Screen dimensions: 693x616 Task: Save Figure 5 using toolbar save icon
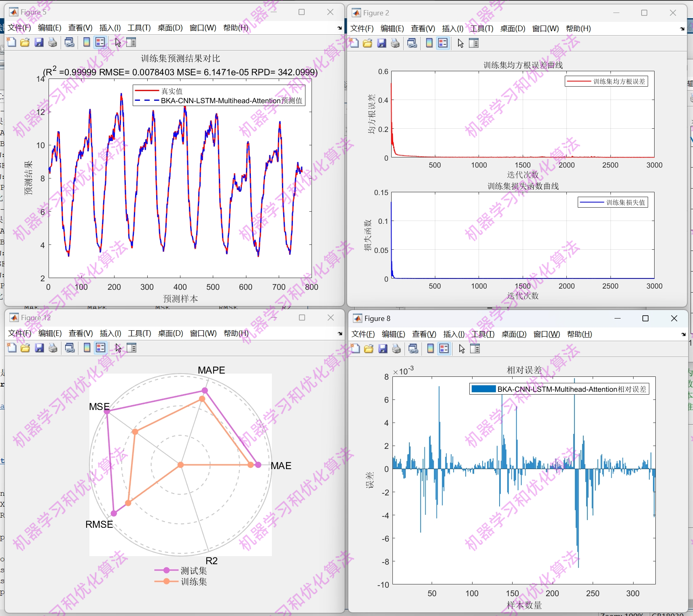(39, 42)
